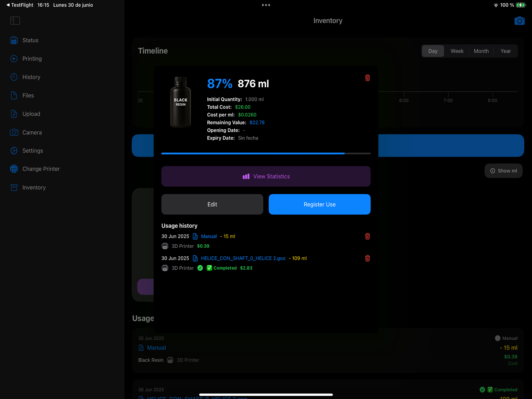Click the 6:00 timeline marker
532x399 pixels.
tap(403, 100)
